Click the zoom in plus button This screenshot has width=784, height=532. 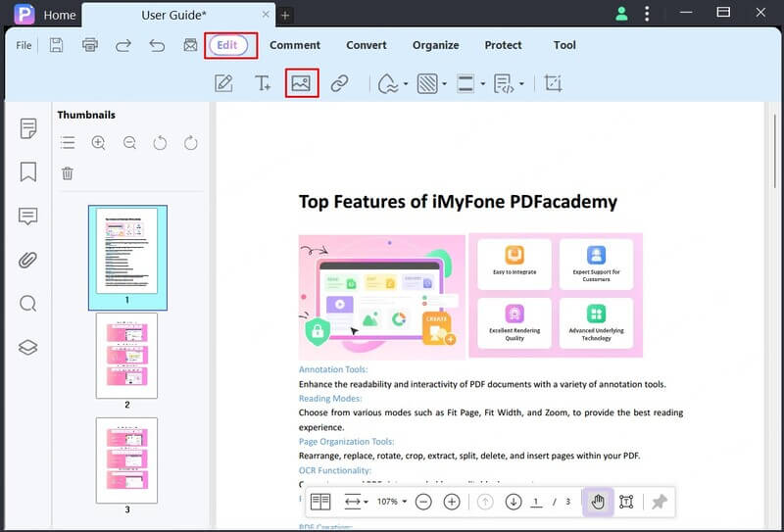452,502
